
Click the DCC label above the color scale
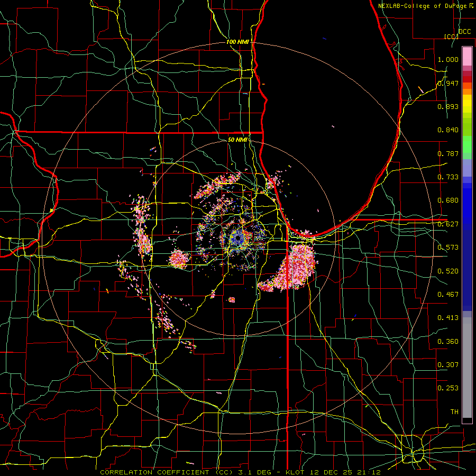pyautogui.click(x=464, y=32)
